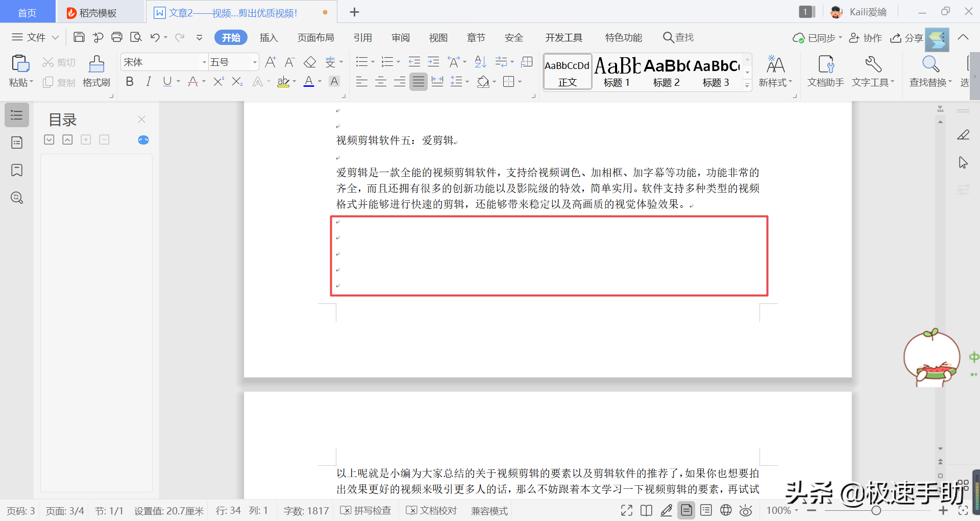
Task: Click the 协作 collaboration button
Action: (x=866, y=37)
